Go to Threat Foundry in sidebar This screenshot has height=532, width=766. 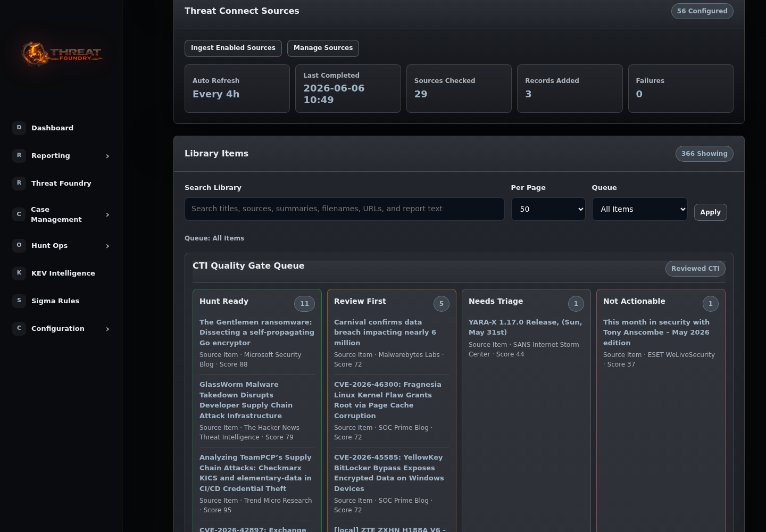pos(61,184)
